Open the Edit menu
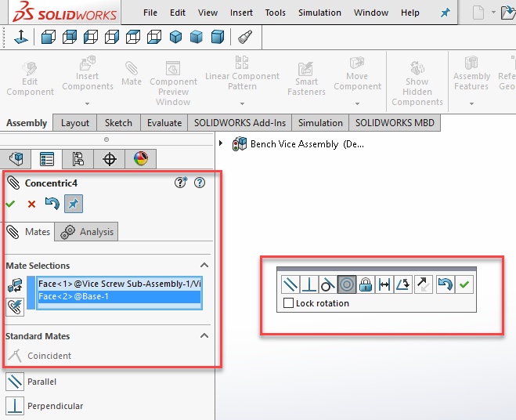 click(178, 13)
